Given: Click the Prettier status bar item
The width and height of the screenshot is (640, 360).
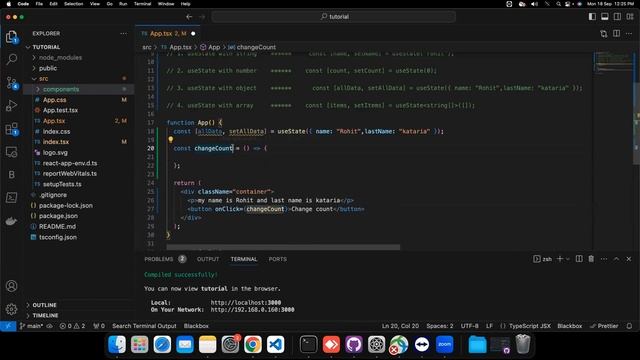Looking at the screenshot, I should [604, 326].
